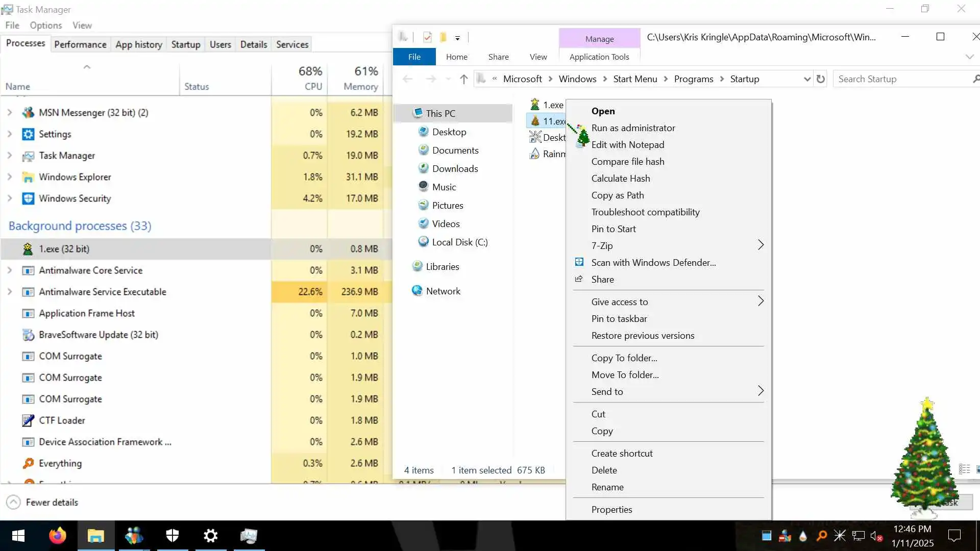This screenshot has width=980, height=551.
Task: Click the Programs breadcrumb in the address bar
Action: point(693,79)
